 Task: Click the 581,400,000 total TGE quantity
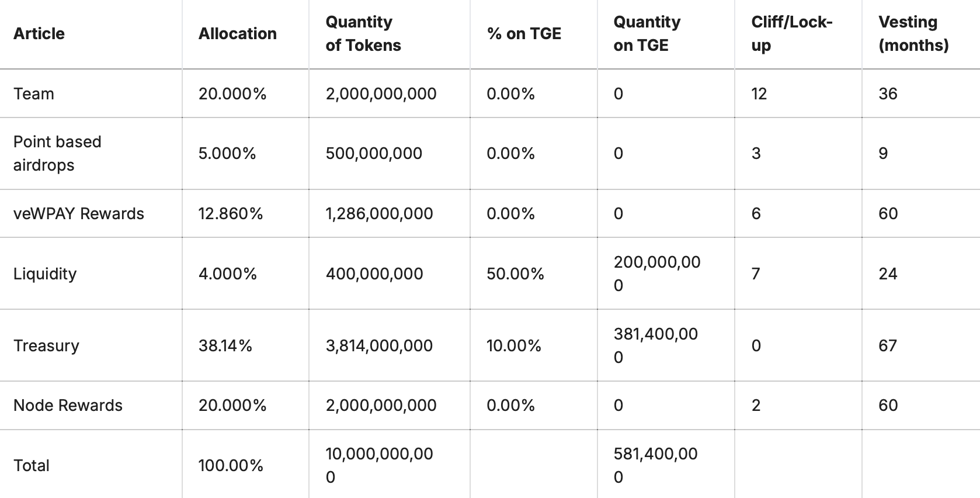655,465
